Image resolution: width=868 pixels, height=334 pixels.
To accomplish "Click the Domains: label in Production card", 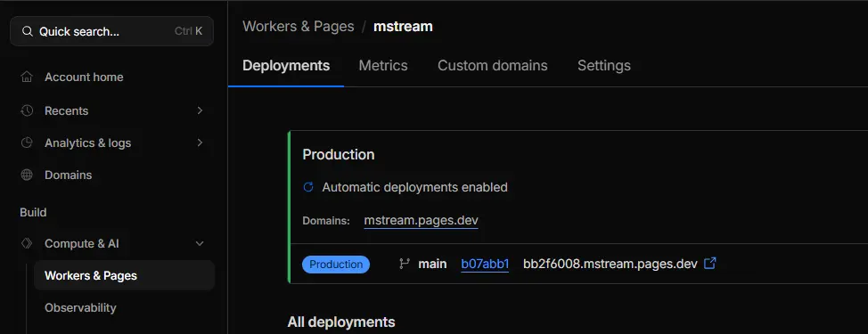I will pos(326,221).
